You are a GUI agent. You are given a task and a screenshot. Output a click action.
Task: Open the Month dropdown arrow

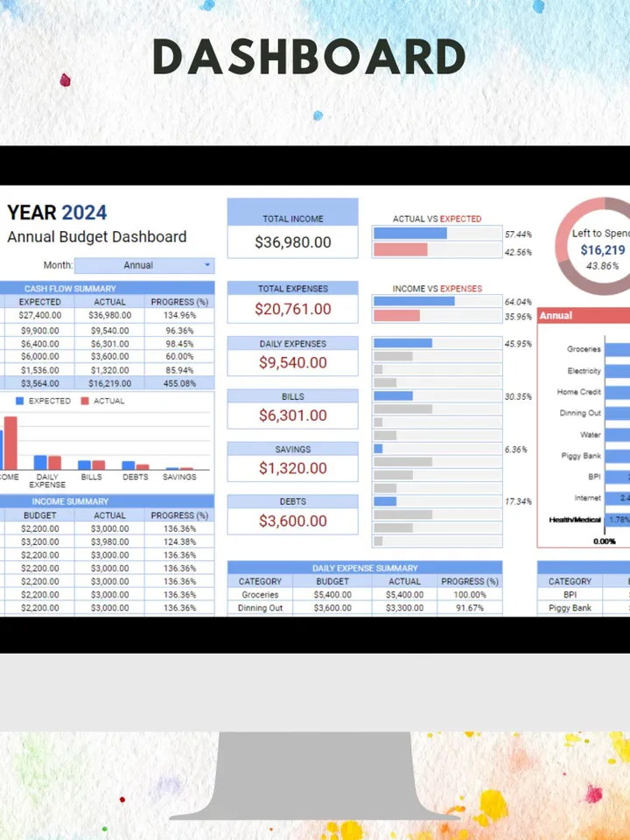tap(207, 265)
